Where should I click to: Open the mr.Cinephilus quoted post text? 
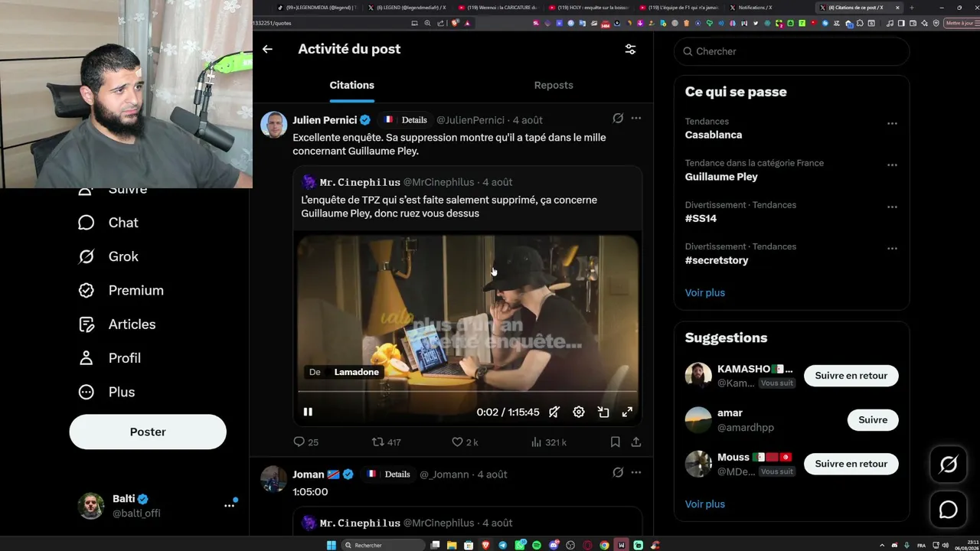449,207
